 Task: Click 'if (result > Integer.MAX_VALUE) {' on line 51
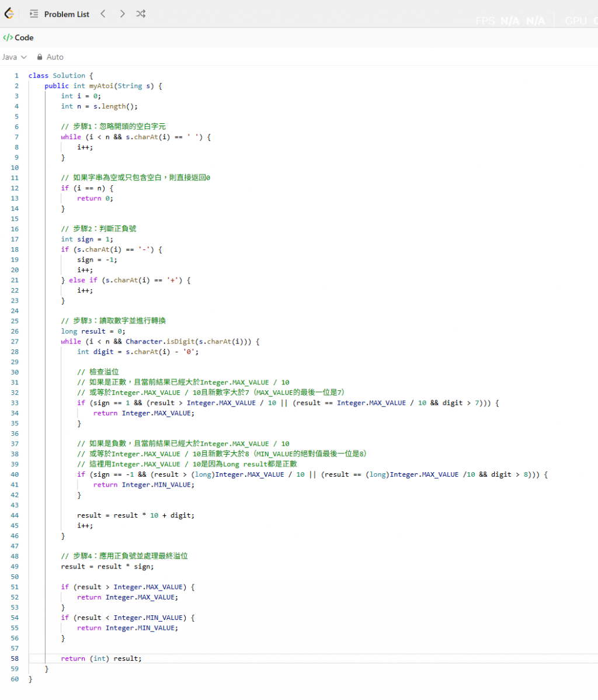point(128,587)
